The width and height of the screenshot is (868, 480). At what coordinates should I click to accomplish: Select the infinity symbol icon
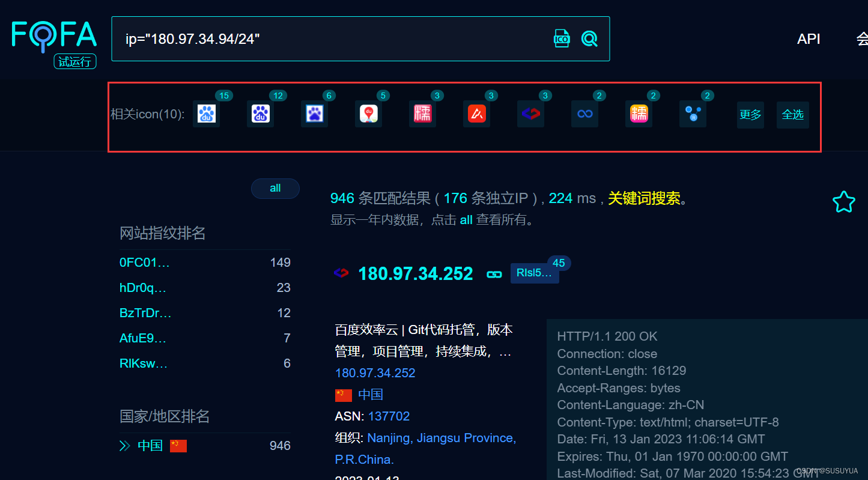[584, 114]
